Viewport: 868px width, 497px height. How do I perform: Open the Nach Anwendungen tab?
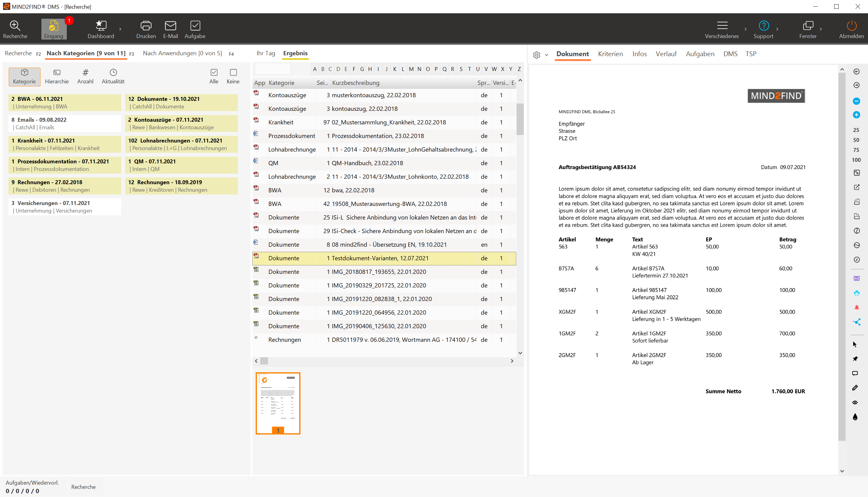point(183,53)
